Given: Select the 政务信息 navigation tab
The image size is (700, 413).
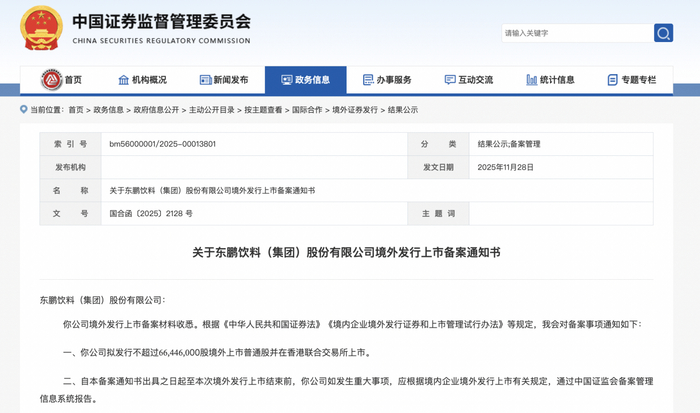Looking at the screenshot, I should point(306,80).
